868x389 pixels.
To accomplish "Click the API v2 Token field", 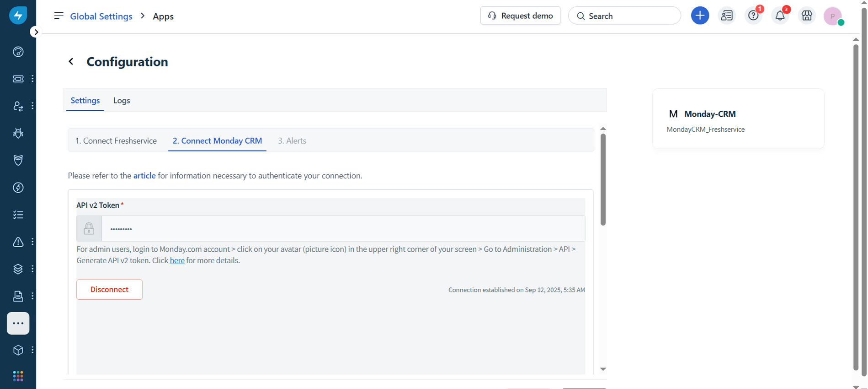I will [x=343, y=228].
